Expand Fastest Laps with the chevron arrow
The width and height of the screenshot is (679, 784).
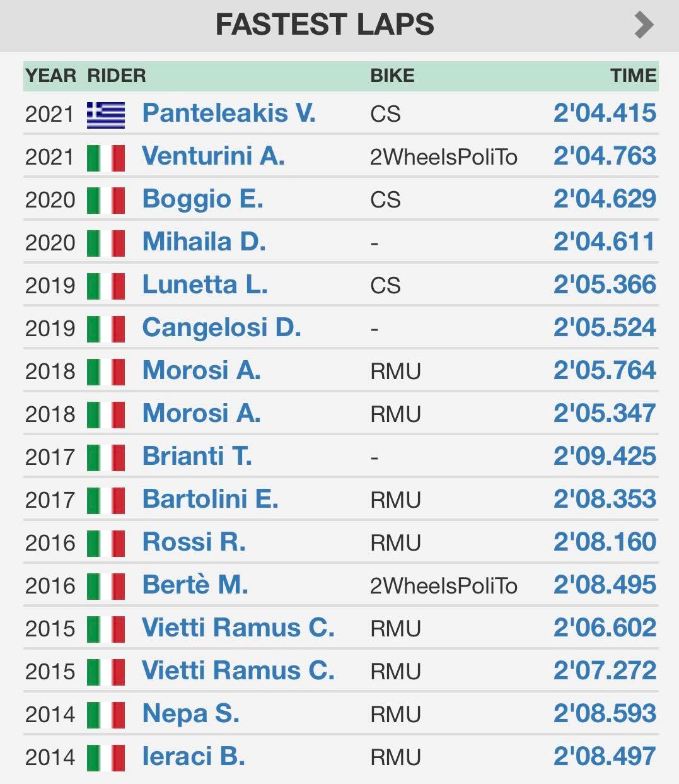coord(644,25)
